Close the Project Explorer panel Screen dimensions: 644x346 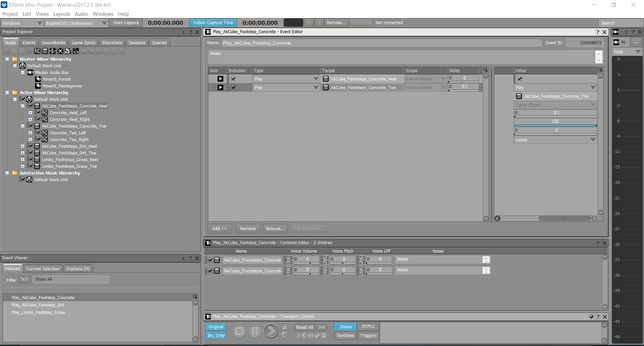click(x=197, y=32)
